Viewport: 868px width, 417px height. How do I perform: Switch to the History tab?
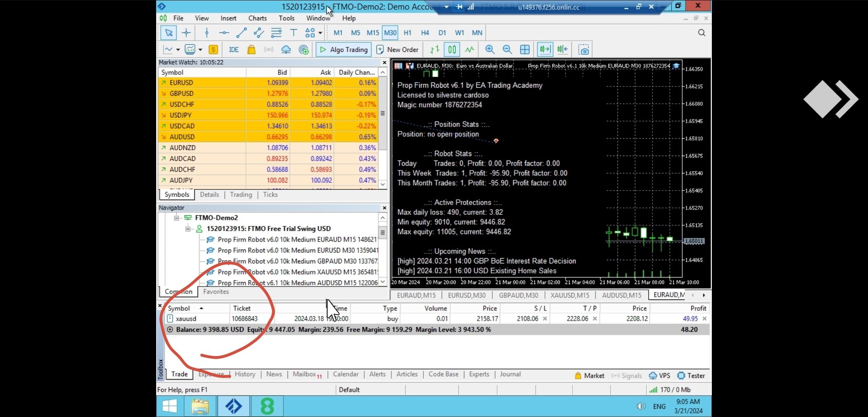(x=245, y=374)
